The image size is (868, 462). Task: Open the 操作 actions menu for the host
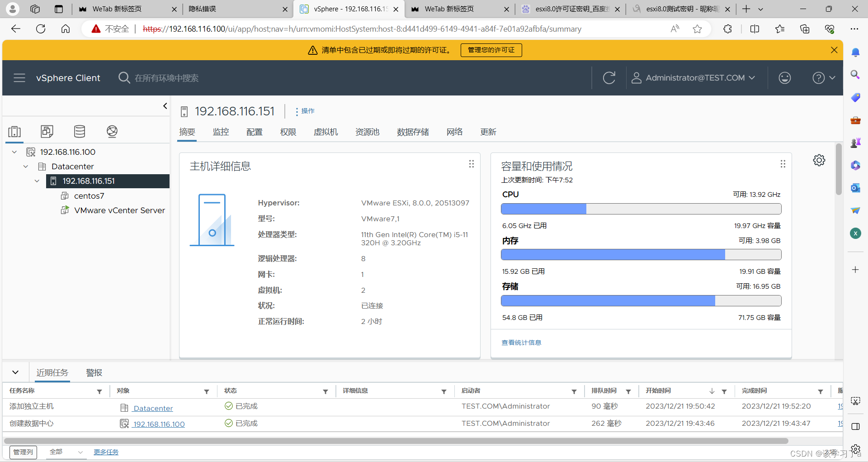pyautogui.click(x=305, y=111)
